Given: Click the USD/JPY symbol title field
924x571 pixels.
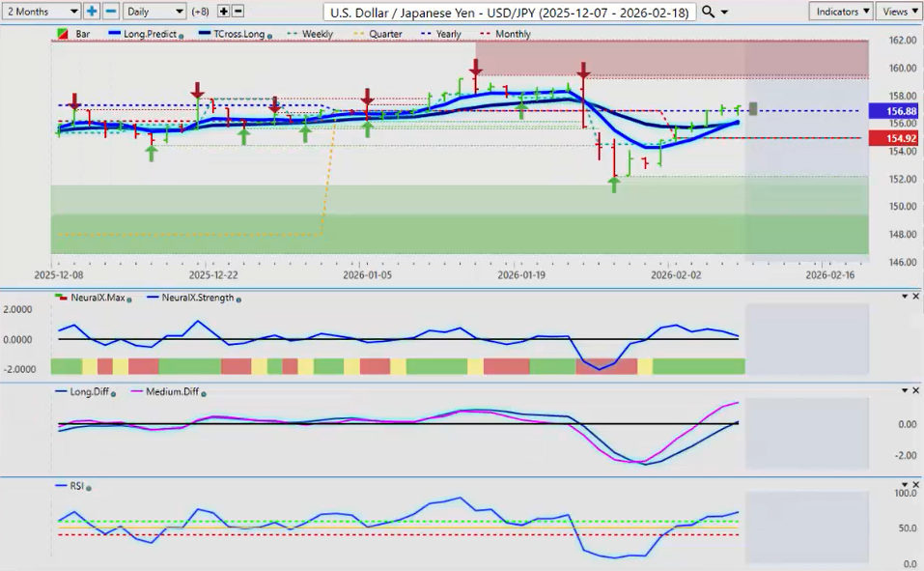Looking at the screenshot, I should point(510,11).
